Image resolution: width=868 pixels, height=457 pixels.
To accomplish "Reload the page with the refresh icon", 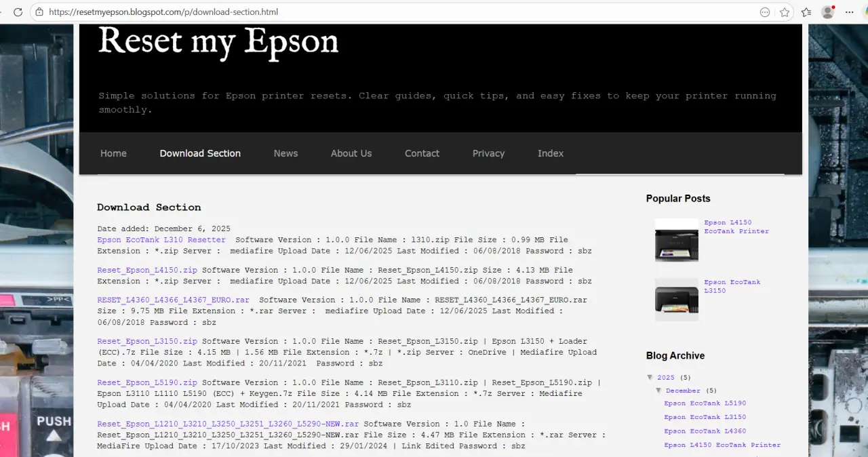I will click(18, 12).
